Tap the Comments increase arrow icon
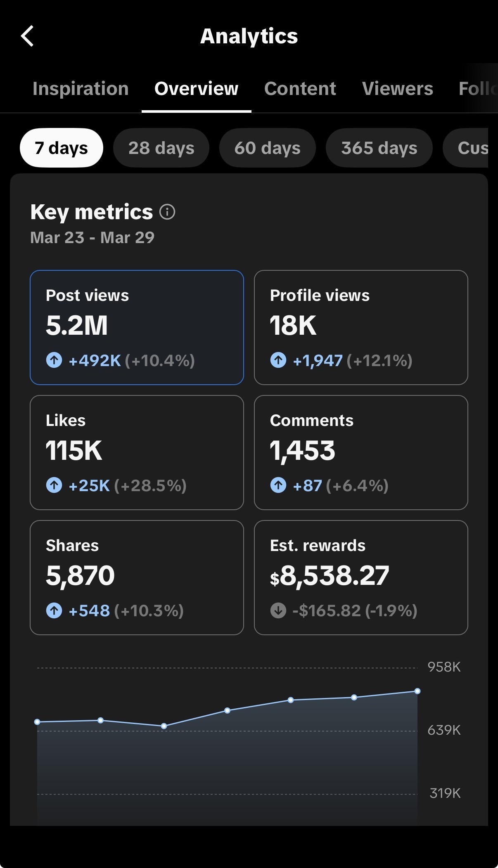Screen dimensions: 498x868 click(278, 485)
